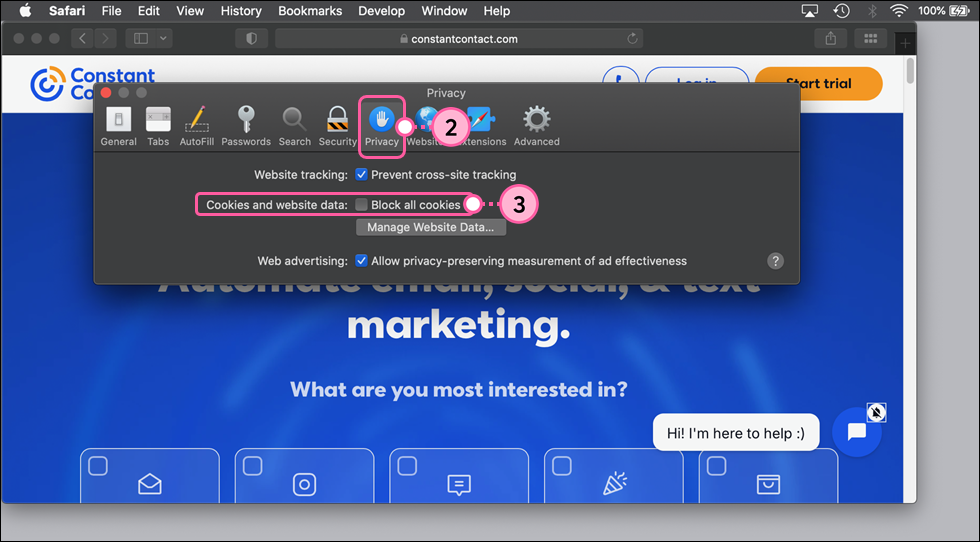The image size is (980, 542).
Task: Click the Time Machine menu bar icon
Action: [841, 11]
